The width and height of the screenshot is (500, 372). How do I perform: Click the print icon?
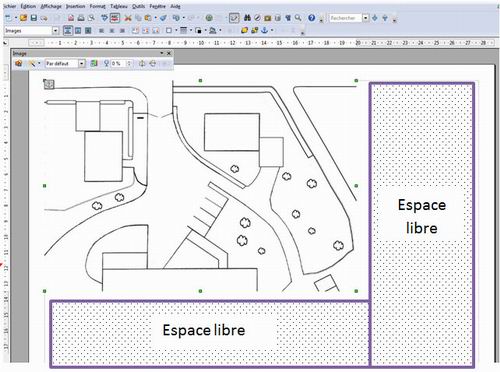click(81, 18)
